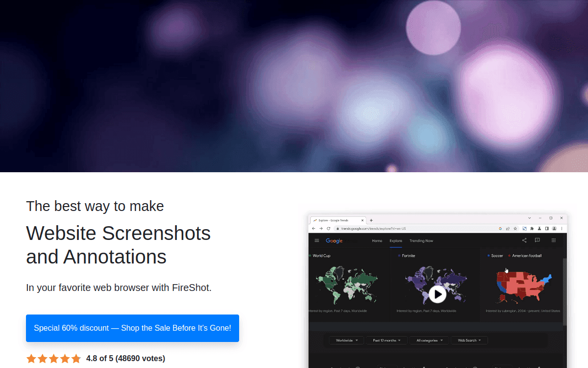Open the Web Search type dropdown
The width and height of the screenshot is (588, 368).
coord(469,340)
